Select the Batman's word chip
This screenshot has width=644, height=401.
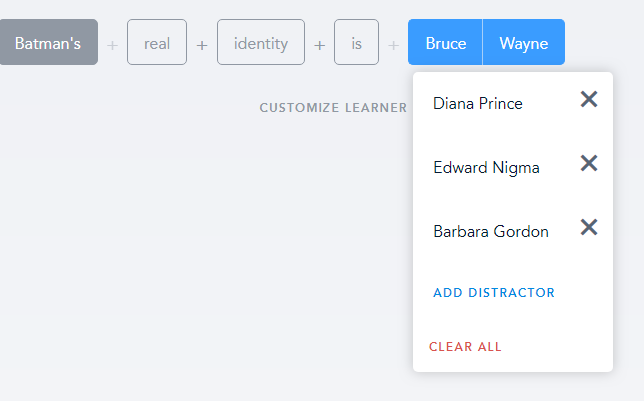[x=48, y=43]
